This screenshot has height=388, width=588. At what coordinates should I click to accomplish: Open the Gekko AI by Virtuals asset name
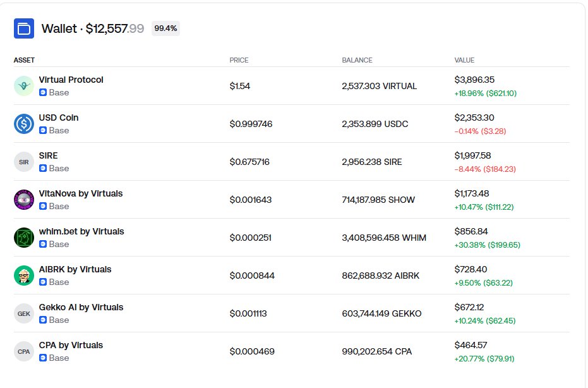coord(81,307)
